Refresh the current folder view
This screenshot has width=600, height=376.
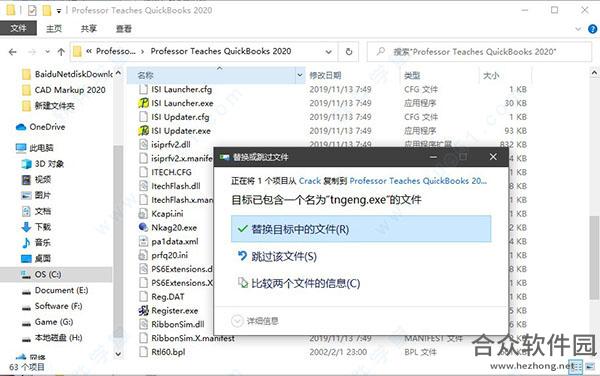[349, 51]
